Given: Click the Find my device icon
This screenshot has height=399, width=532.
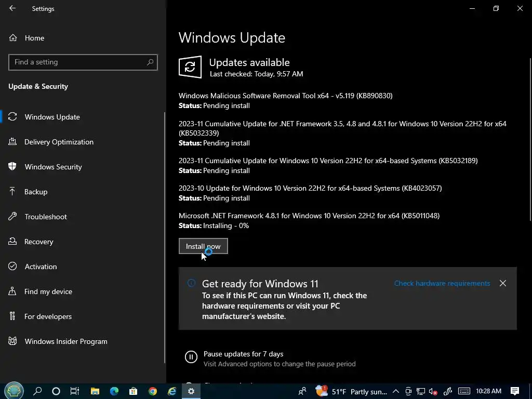Looking at the screenshot, I should pos(12,291).
